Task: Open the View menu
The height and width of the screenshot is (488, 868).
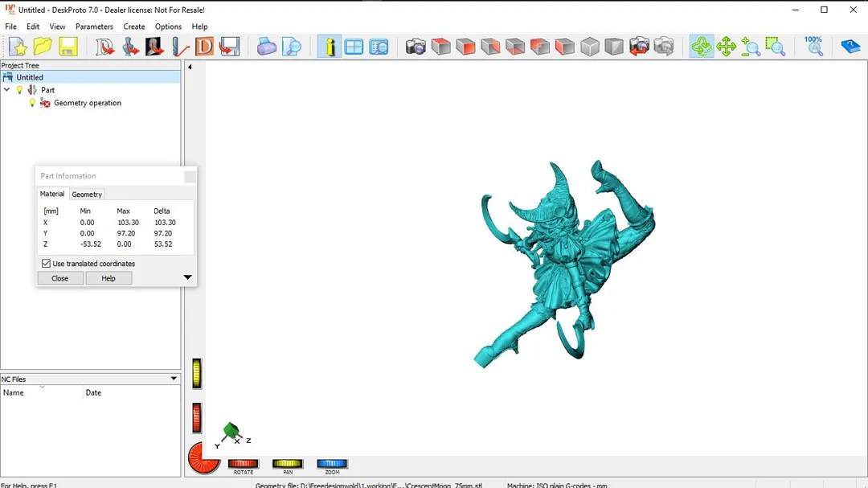Action: coord(57,27)
